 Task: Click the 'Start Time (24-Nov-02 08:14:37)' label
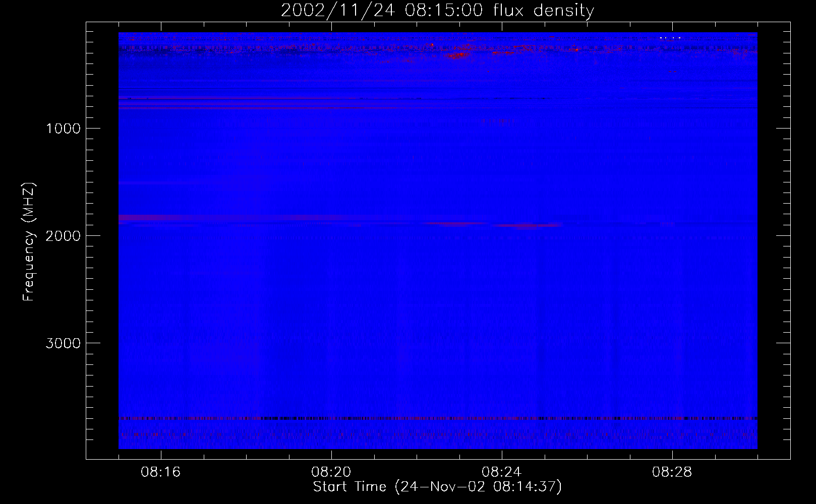[x=437, y=487]
